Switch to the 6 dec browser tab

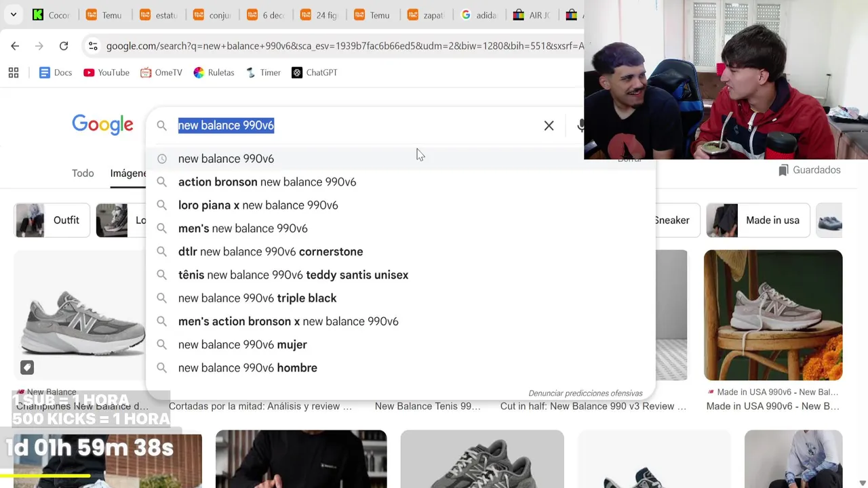pyautogui.click(x=266, y=15)
